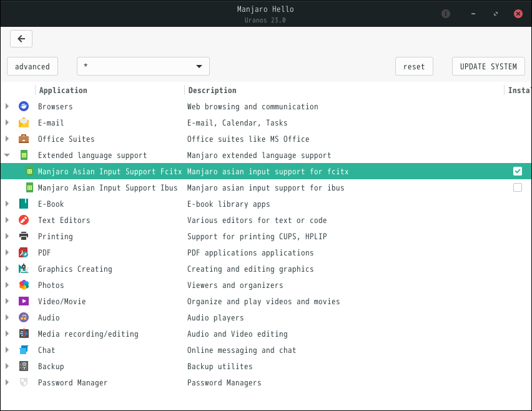This screenshot has width=532, height=411.
Task: Click the UPDATE SYSTEM button
Action: tap(488, 66)
